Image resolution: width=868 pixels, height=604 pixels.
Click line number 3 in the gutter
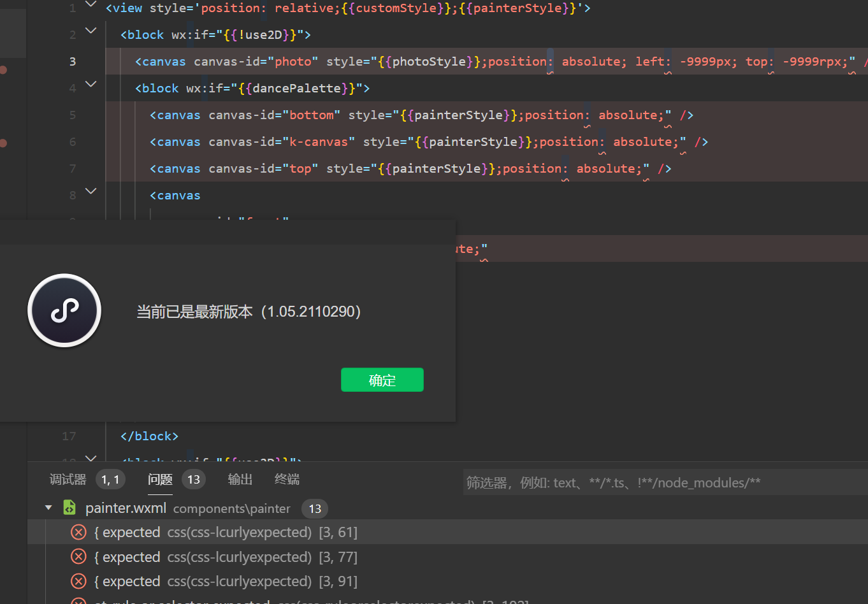[73, 61]
